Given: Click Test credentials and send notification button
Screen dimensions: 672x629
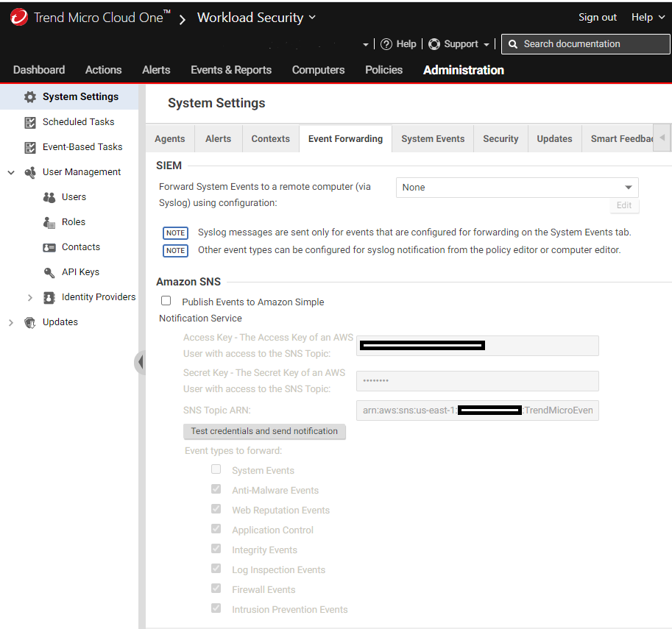Looking at the screenshot, I should (x=264, y=432).
